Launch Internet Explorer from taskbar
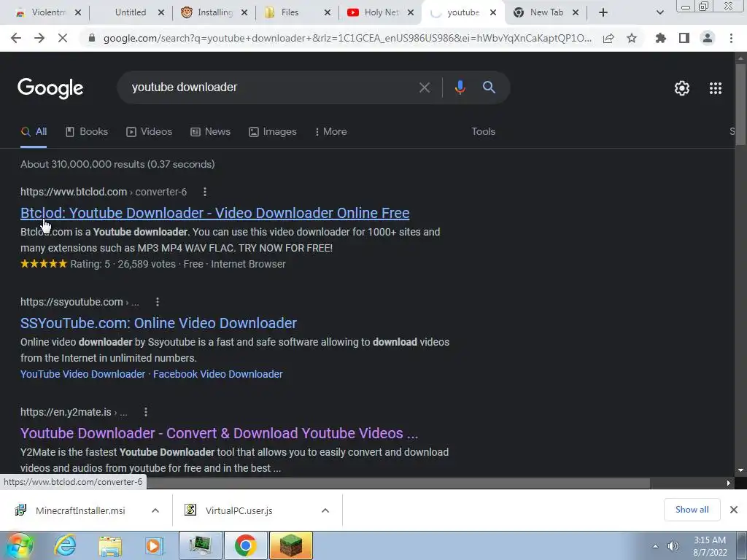 [65, 545]
